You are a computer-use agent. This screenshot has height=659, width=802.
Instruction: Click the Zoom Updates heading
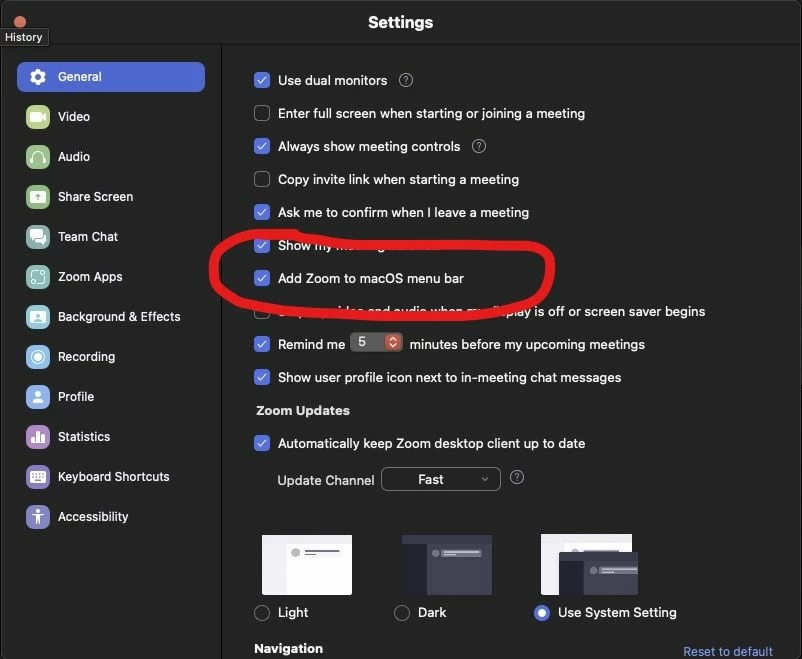303,411
